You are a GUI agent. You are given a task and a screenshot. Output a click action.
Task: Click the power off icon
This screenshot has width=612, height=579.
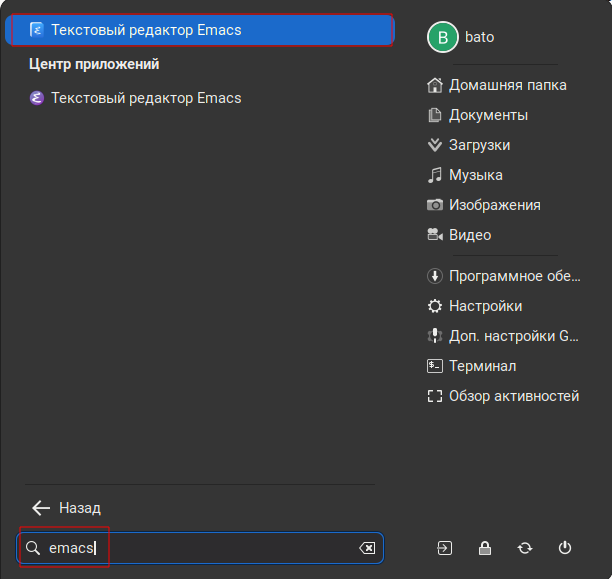click(565, 548)
